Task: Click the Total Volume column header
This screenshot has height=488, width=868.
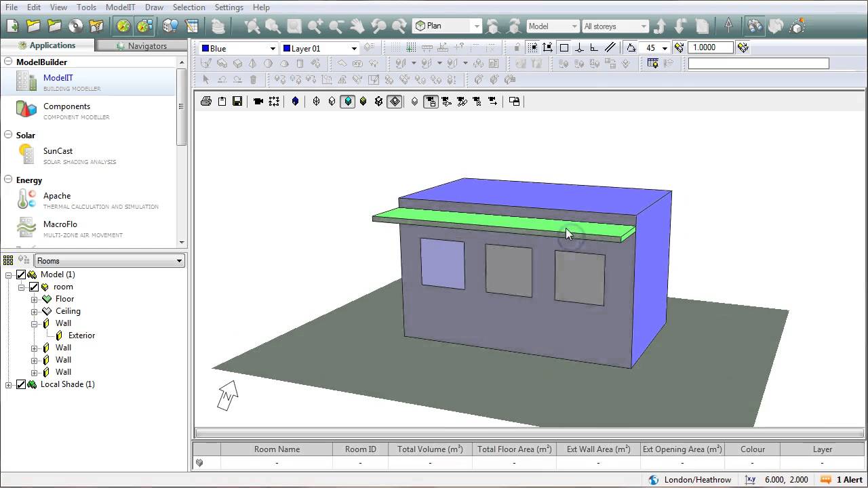Action: tap(430, 449)
